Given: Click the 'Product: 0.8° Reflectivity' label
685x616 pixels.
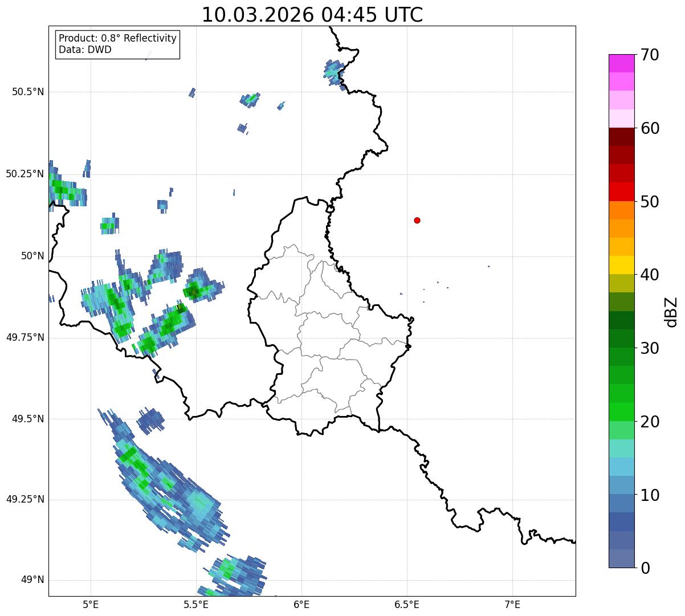Looking at the screenshot, I should pos(118,38).
